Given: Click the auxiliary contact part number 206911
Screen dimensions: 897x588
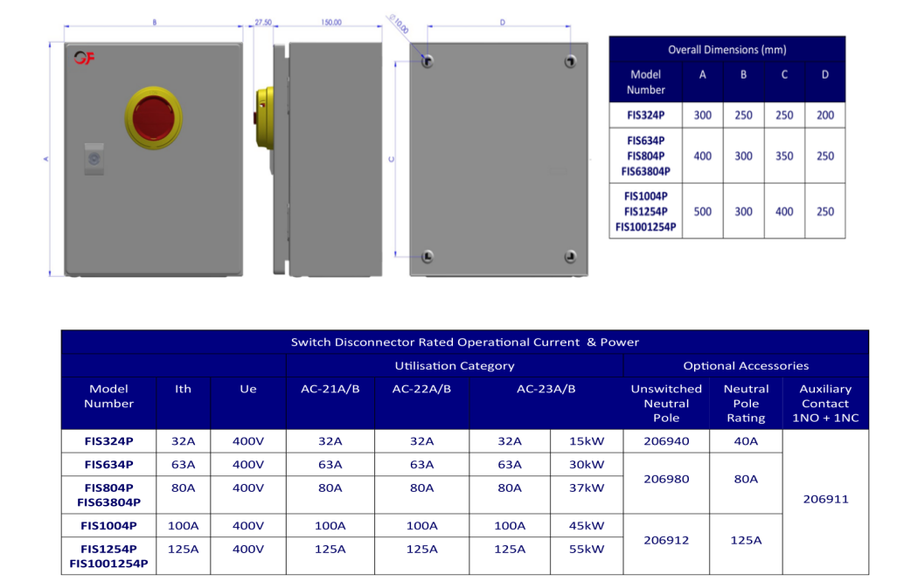Looking at the screenshot, I should pyautogui.click(x=825, y=500).
